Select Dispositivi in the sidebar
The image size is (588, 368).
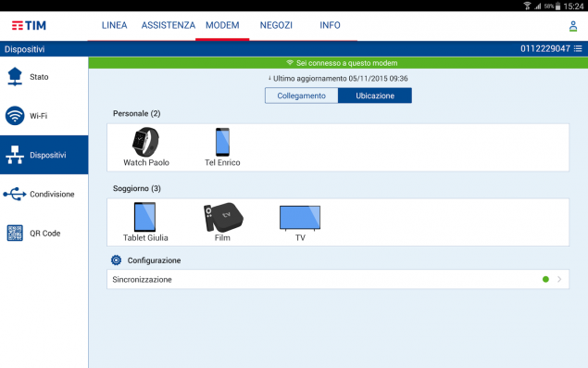(44, 155)
